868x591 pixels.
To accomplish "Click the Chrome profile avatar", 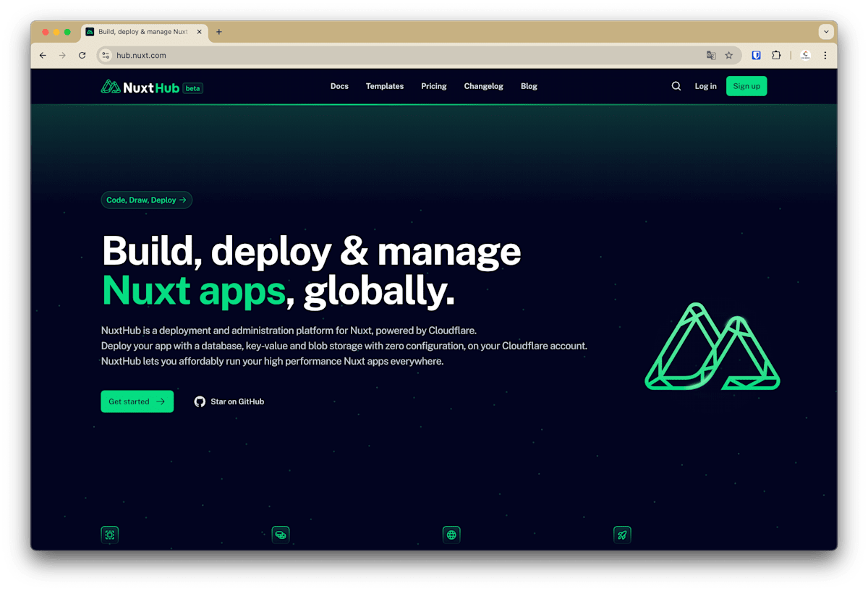I will coord(805,55).
